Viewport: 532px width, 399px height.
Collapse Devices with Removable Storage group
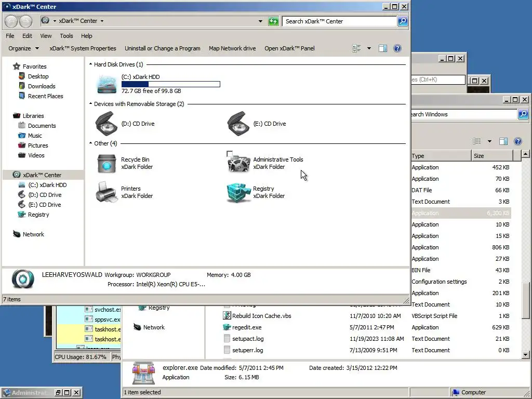(90, 103)
